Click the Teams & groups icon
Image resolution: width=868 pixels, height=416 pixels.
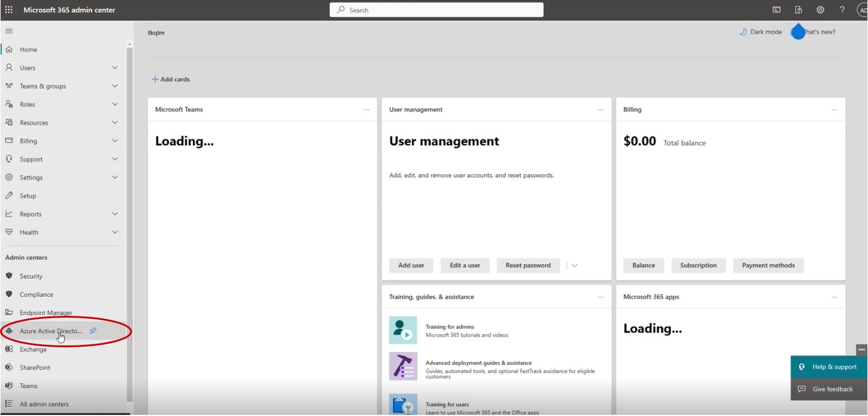(x=9, y=86)
